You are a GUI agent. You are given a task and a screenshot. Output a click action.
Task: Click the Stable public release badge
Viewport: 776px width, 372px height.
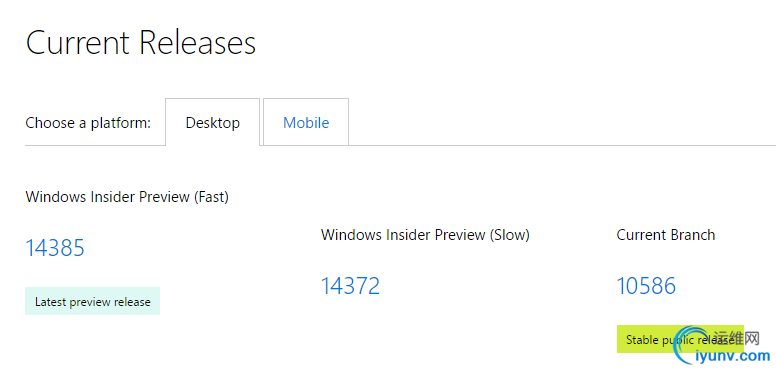[x=680, y=339]
